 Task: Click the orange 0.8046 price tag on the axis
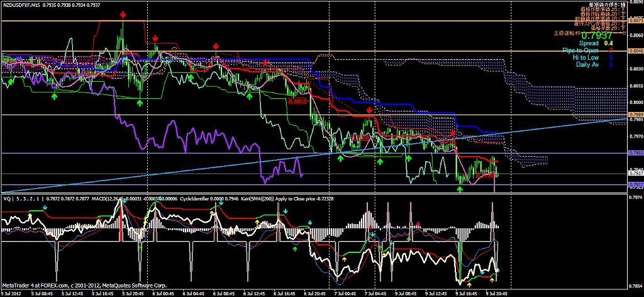(x=635, y=50)
